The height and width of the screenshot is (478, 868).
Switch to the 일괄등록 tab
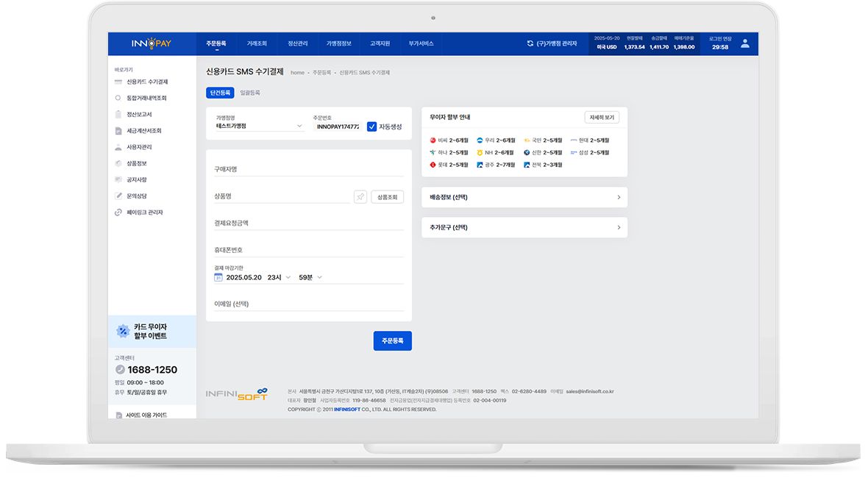pyautogui.click(x=249, y=93)
